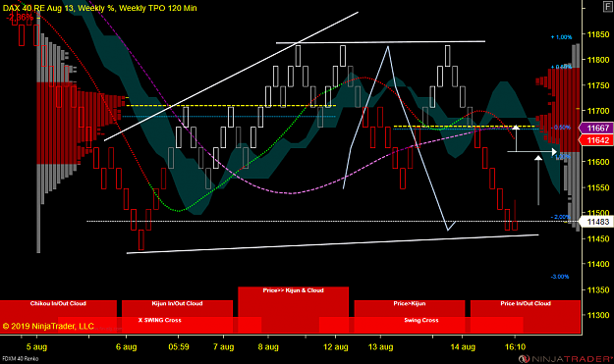Click the 11550 price axis label
614x364 pixels.
pyautogui.click(x=598, y=187)
